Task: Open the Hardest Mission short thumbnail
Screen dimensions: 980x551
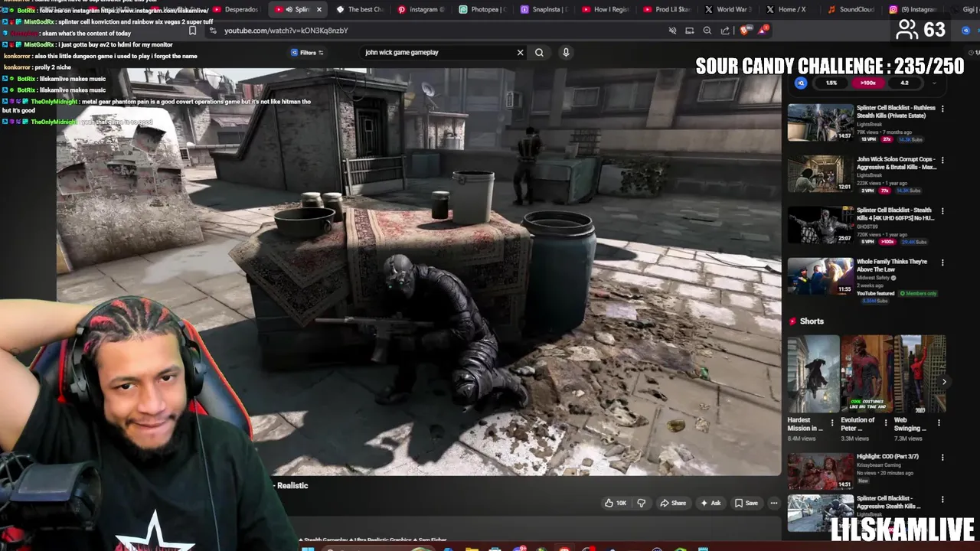Action: [813, 374]
